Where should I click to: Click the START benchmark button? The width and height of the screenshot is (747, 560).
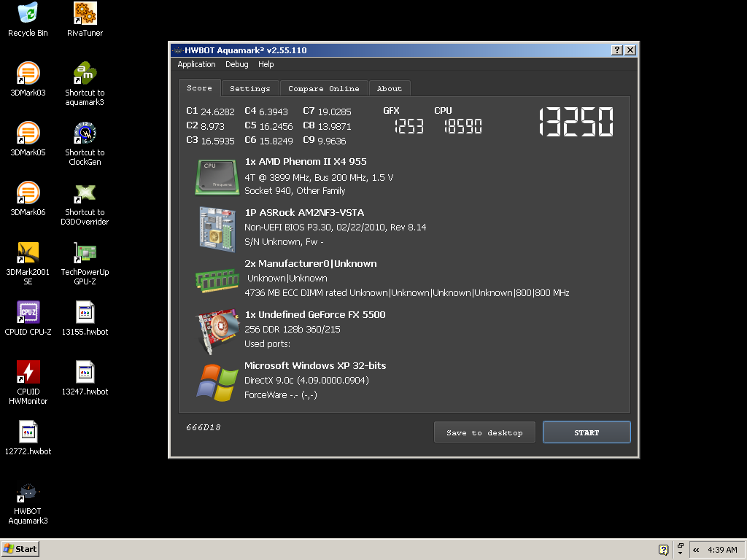(x=587, y=432)
